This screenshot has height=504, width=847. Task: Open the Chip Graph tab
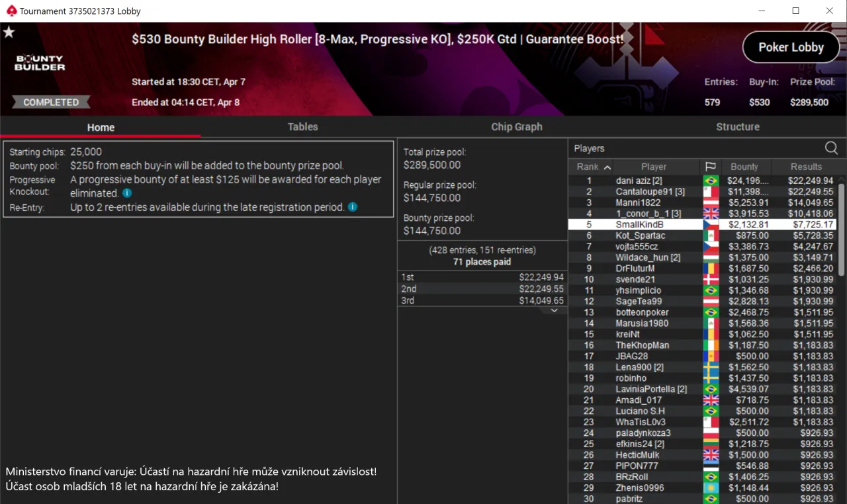[x=517, y=127]
